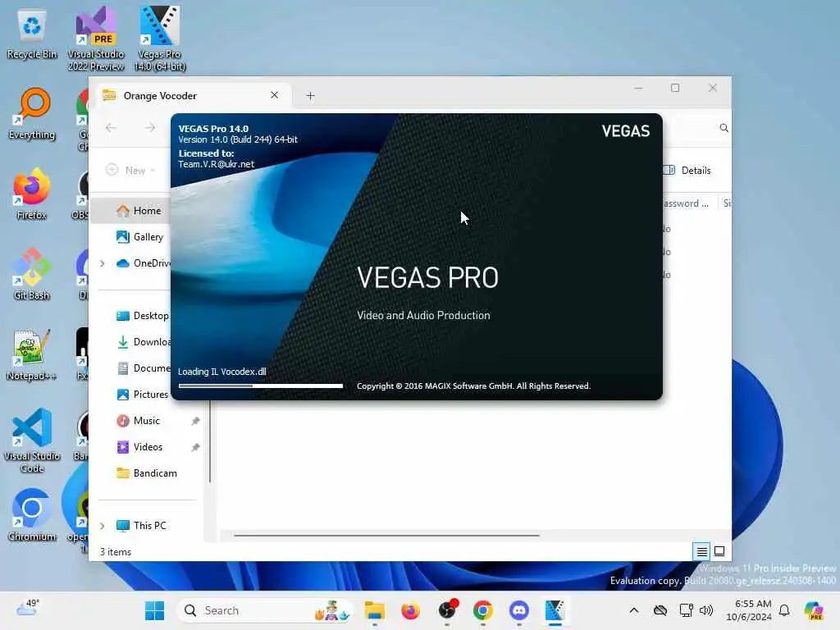
Task: Open the volume control tray icon
Action: 706,610
